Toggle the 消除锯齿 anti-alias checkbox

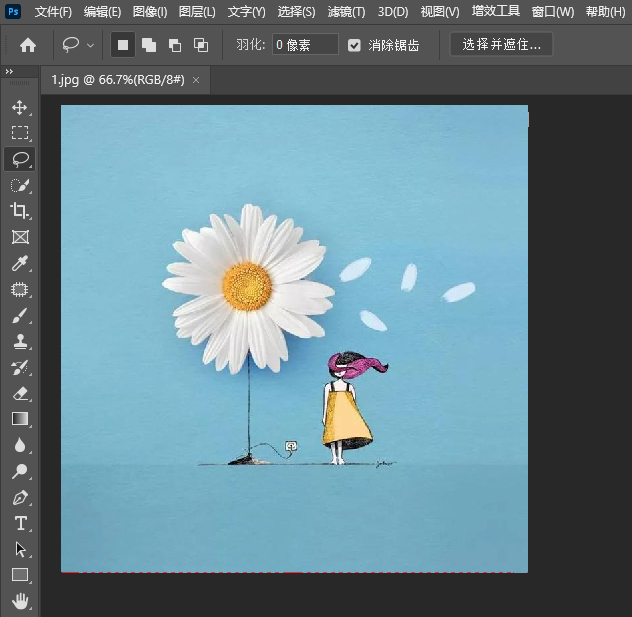354,45
